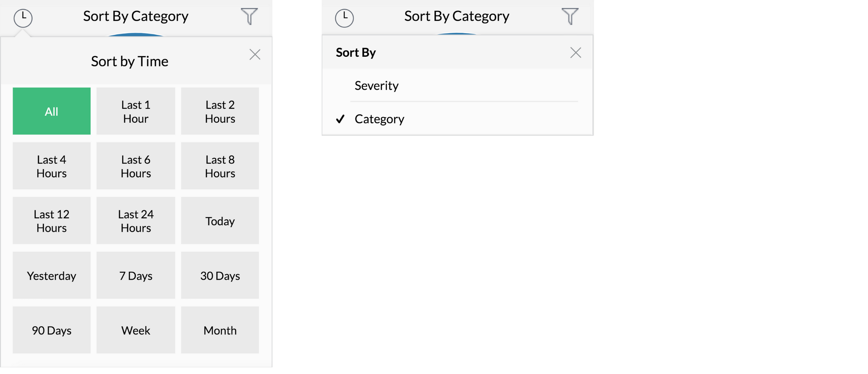The width and height of the screenshot is (868, 374).
Task: Filter by Yesterday
Action: tap(51, 275)
